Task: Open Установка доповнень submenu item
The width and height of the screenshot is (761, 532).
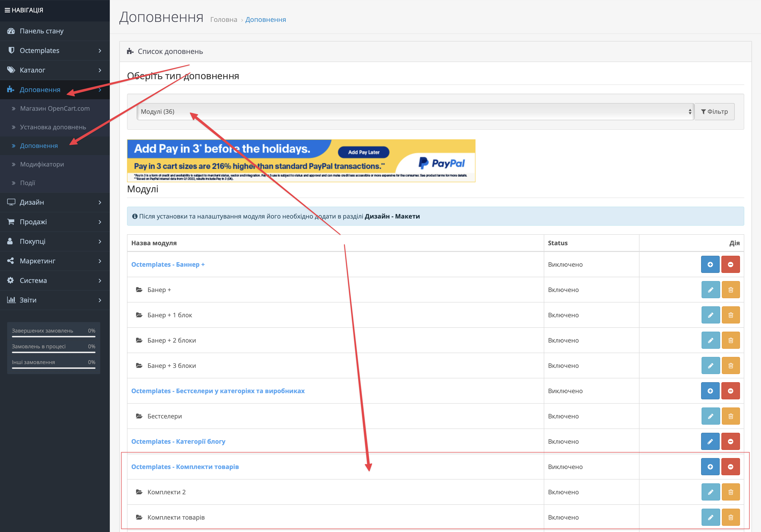Action: pyautogui.click(x=53, y=127)
